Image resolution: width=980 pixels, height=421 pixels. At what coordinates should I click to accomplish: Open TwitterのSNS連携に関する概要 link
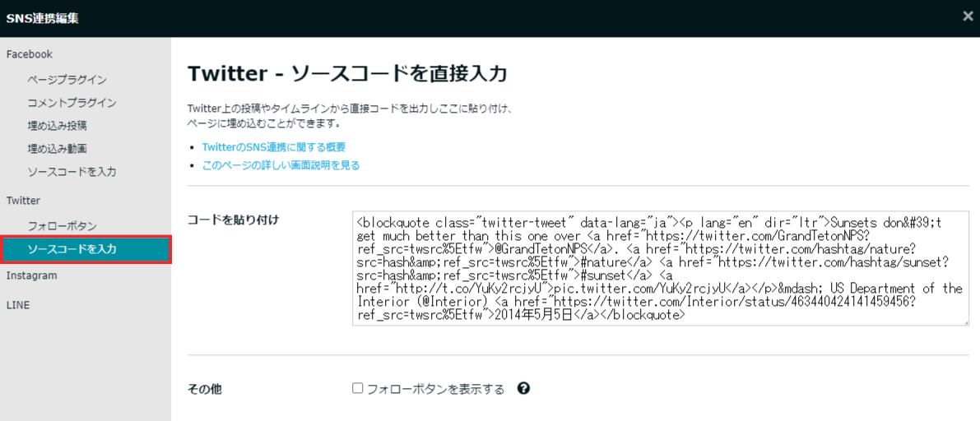[274, 147]
